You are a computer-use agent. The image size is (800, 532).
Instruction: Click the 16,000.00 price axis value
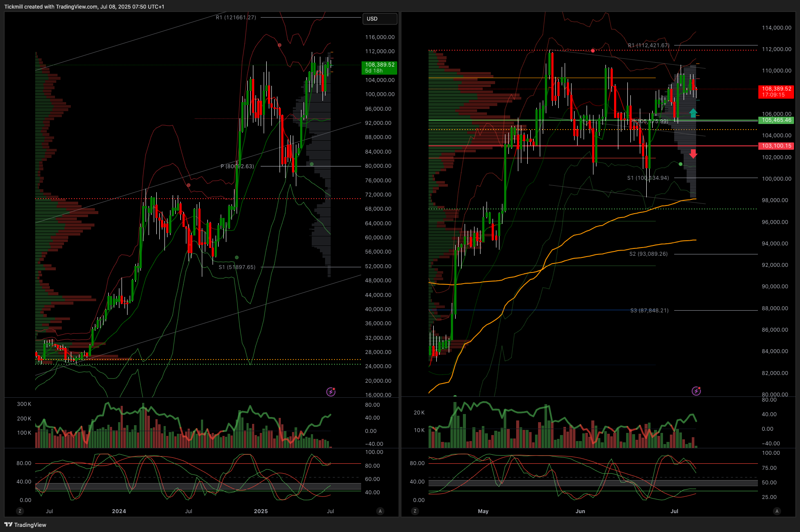(378, 395)
